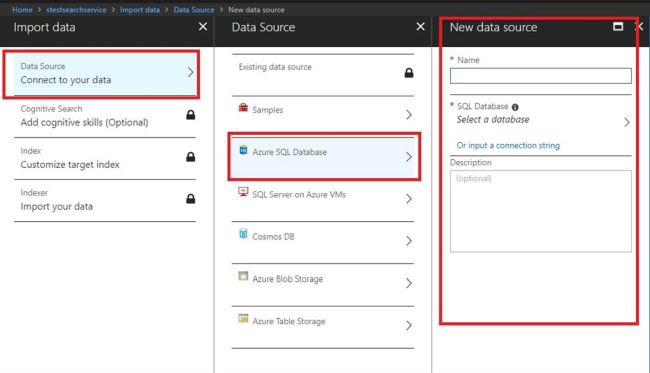
Task: Click SQL Database info icon
Action: point(515,107)
